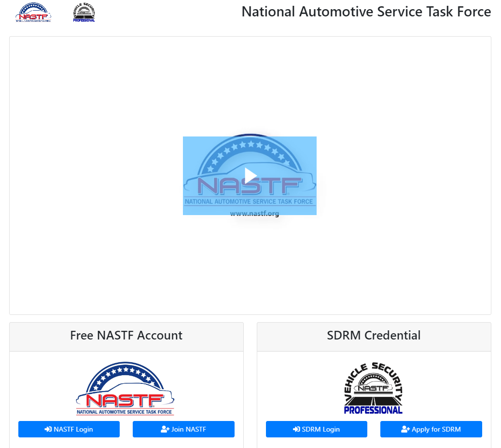
Task: Open the SDRM Login page
Action: click(x=316, y=429)
